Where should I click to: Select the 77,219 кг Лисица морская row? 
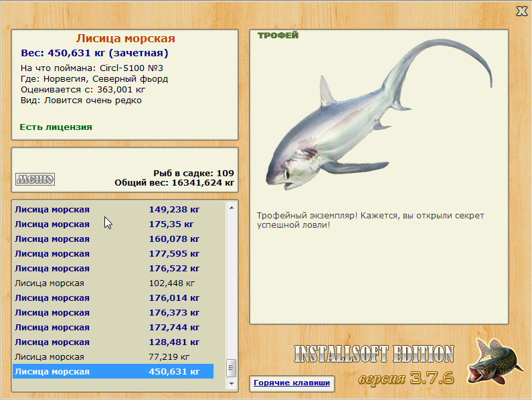[113, 357]
